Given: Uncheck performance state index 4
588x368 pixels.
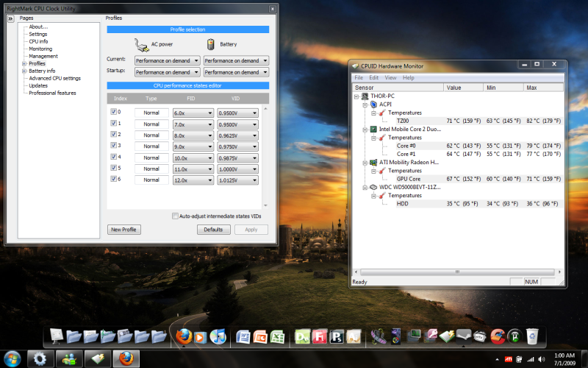Looking at the screenshot, I should coord(114,156).
